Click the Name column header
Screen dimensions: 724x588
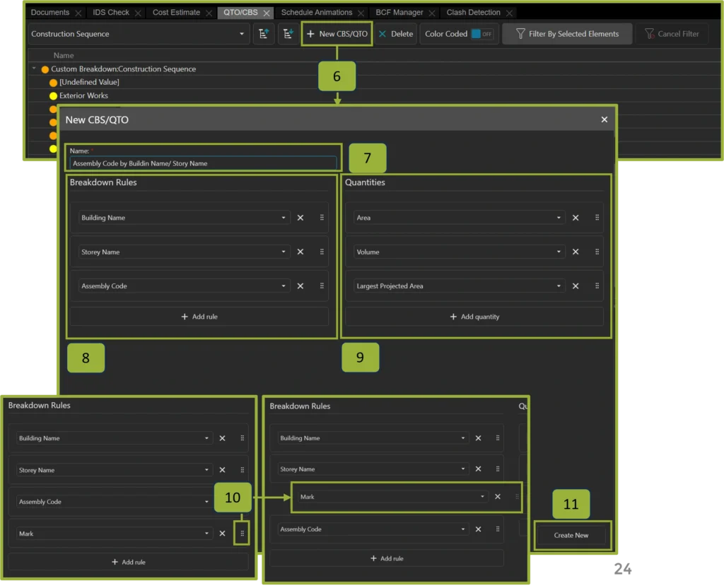64,55
